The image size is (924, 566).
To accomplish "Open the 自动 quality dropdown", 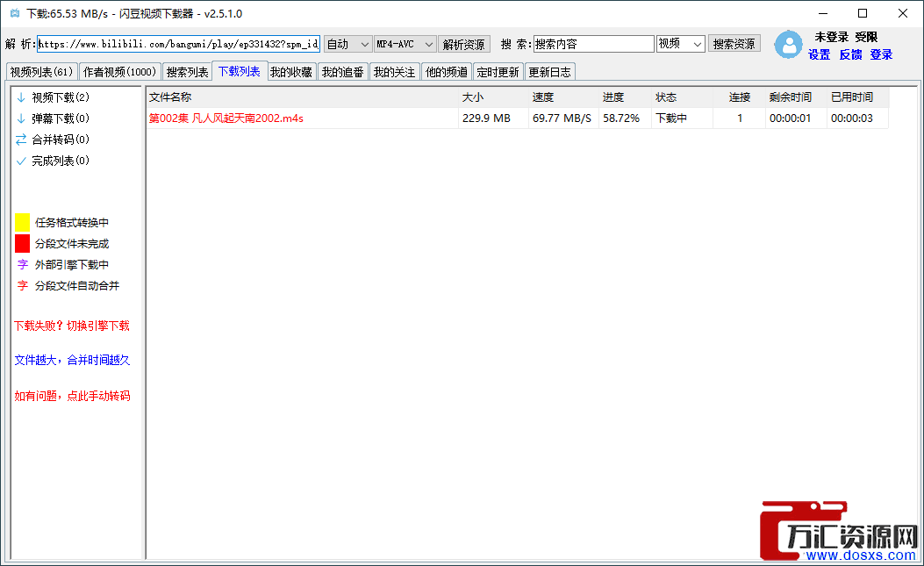I will pyautogui.click(x=347, y=44).
